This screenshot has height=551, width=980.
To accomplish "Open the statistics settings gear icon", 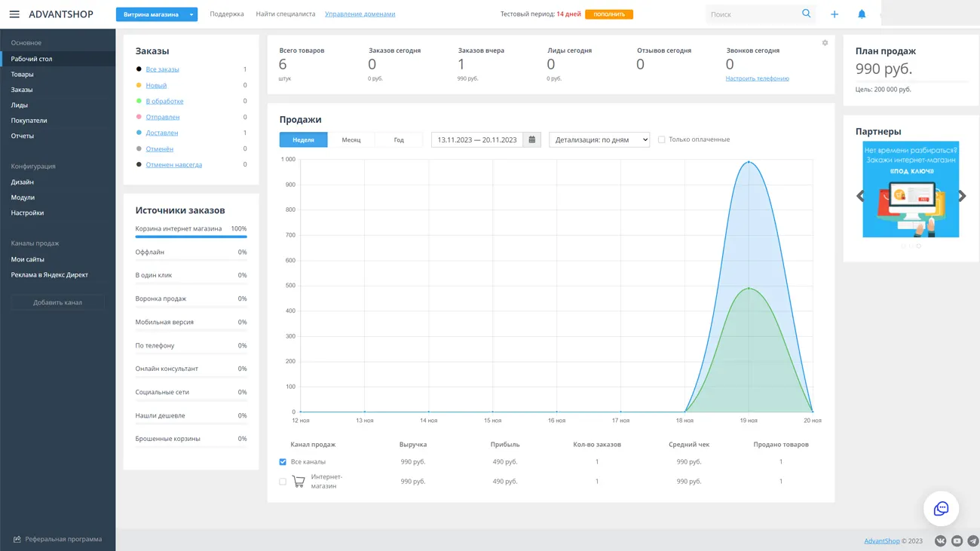I will point(825,43).
